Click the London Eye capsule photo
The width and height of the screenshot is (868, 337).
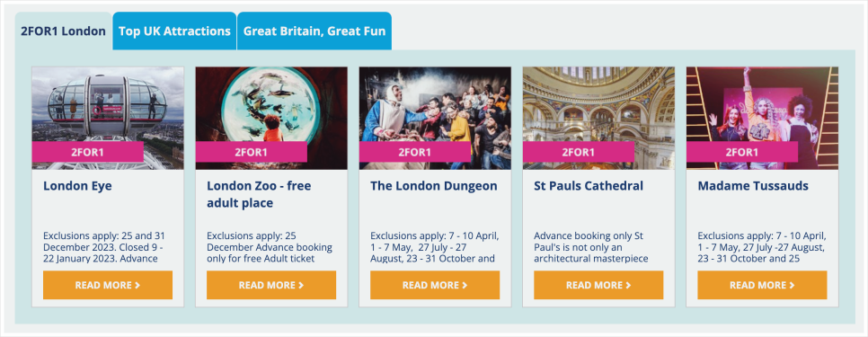tap(108, 118)
